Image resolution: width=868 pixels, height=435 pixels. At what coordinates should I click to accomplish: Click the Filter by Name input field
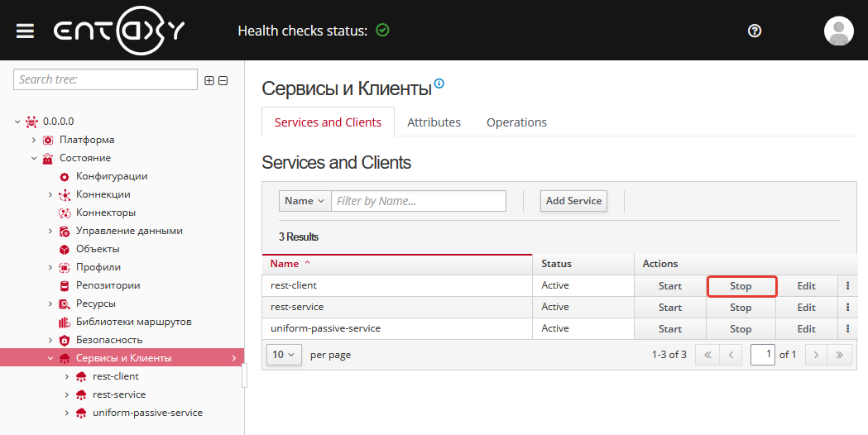[419, 201]
